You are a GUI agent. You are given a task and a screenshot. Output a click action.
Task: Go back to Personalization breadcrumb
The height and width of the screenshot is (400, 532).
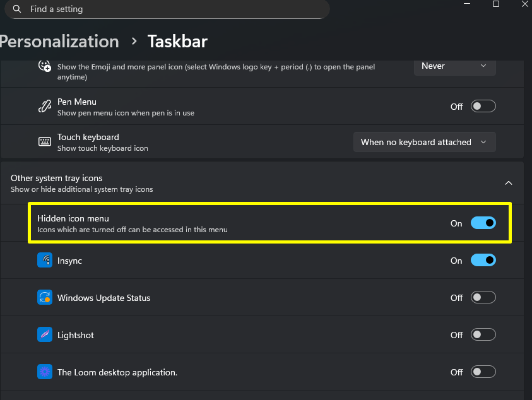click(x=59, y=42)
